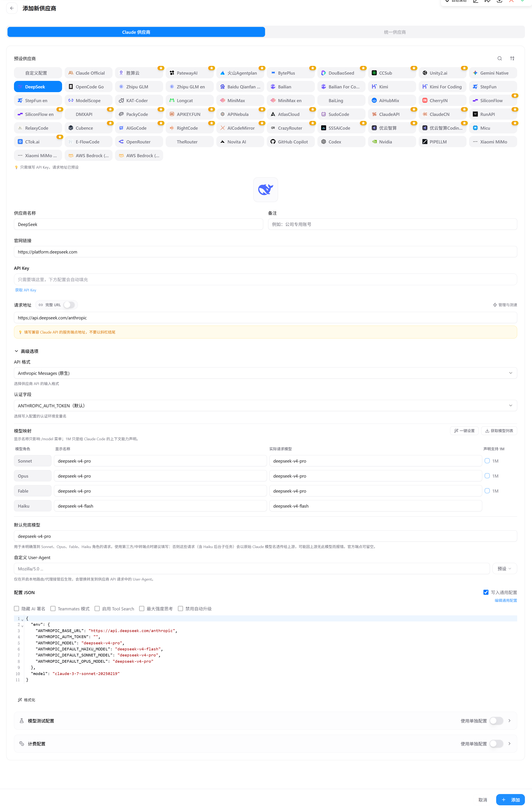The height and width of the screenshot is (808, 532).
Task: Click the sort icon for preset providers
Action: (x=512, y=58)
